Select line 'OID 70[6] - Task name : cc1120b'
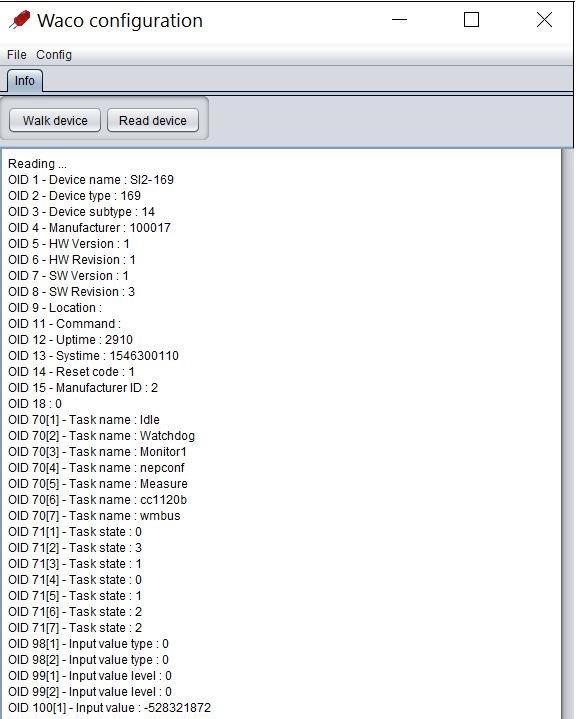The width and height of the screenshot is (577, 719). (x=98, y=500)
